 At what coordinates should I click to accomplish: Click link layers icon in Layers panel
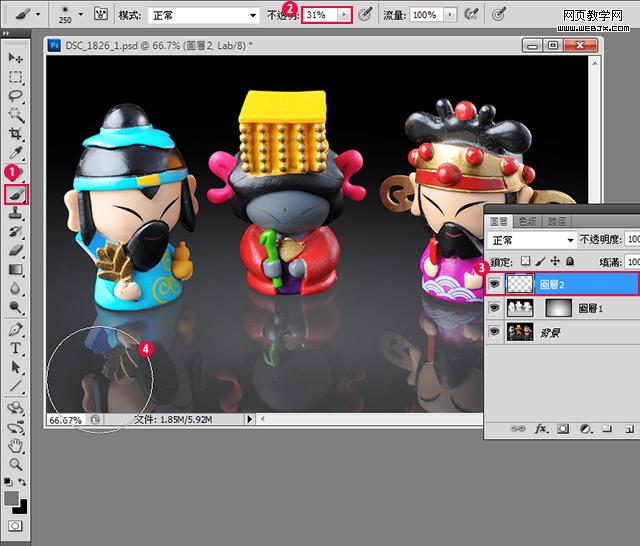tap(518, 428)
